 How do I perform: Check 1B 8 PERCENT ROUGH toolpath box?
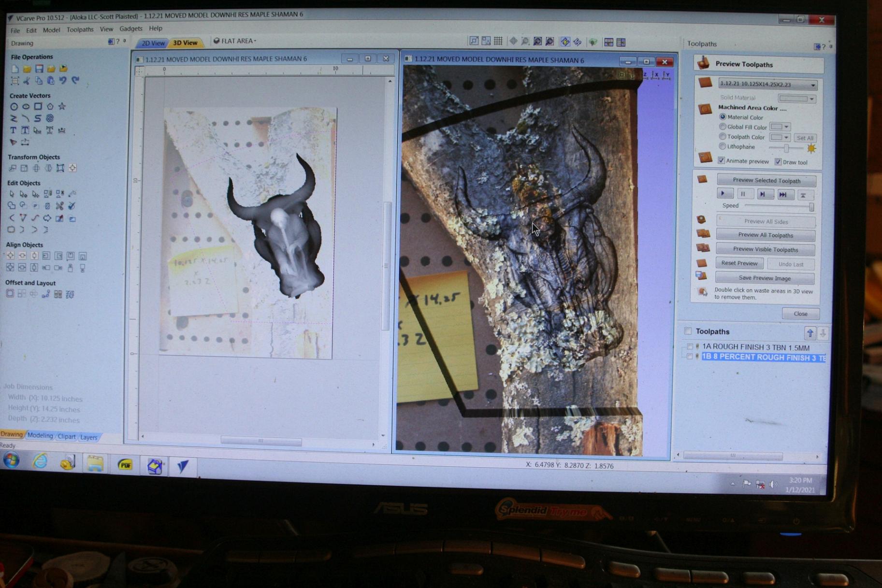click(x=690, y=357)
